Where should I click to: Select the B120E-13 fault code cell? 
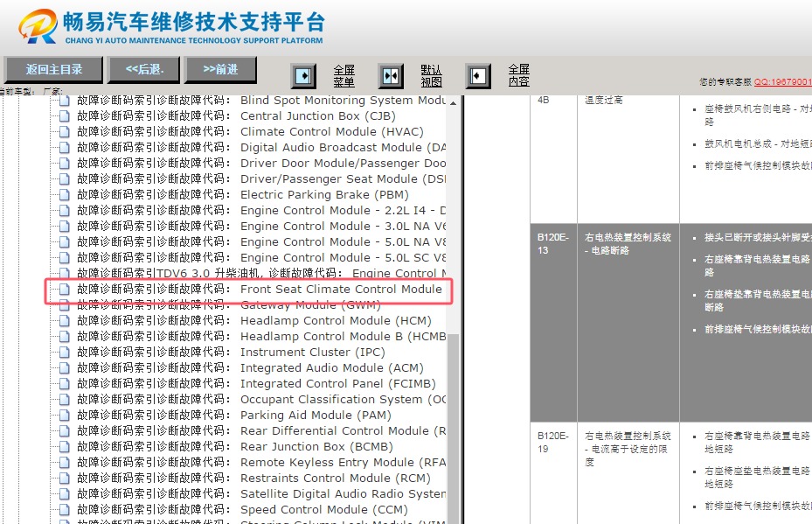click(x=553, y=323)
